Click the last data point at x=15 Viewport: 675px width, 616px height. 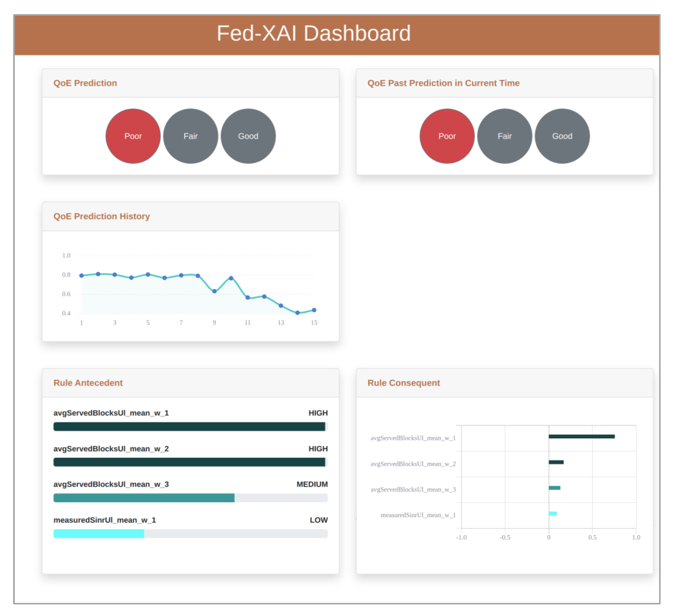[314, 310]
